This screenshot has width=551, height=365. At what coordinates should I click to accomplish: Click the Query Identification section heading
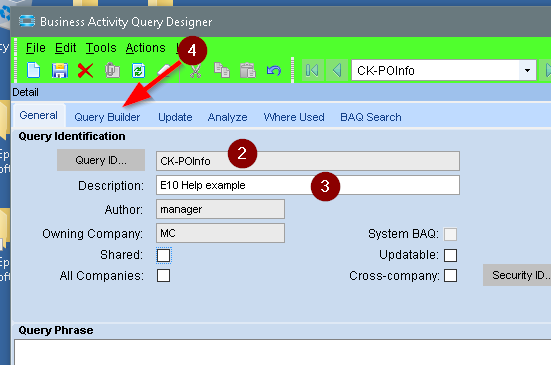pos(72,136)
